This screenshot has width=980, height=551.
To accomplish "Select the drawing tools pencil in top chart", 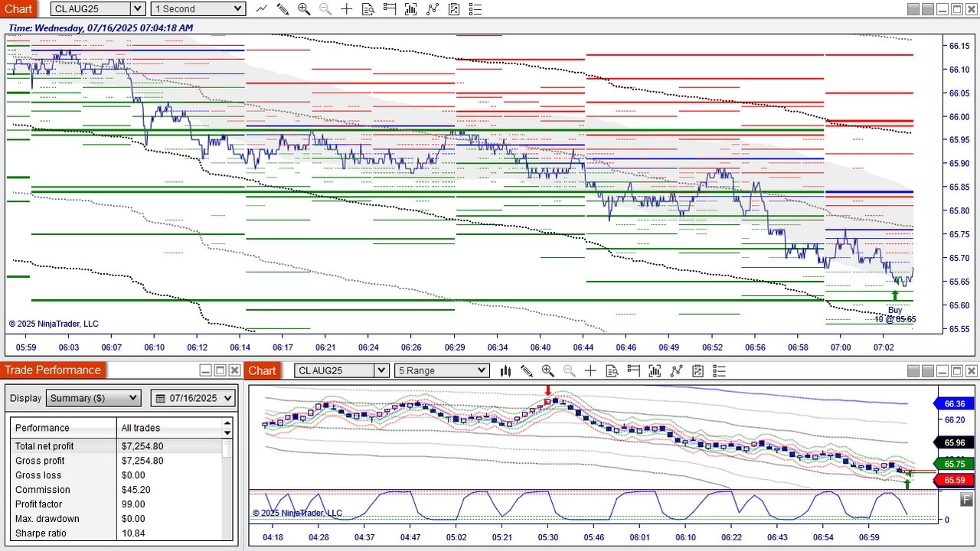I will click(x=283, y=9).
